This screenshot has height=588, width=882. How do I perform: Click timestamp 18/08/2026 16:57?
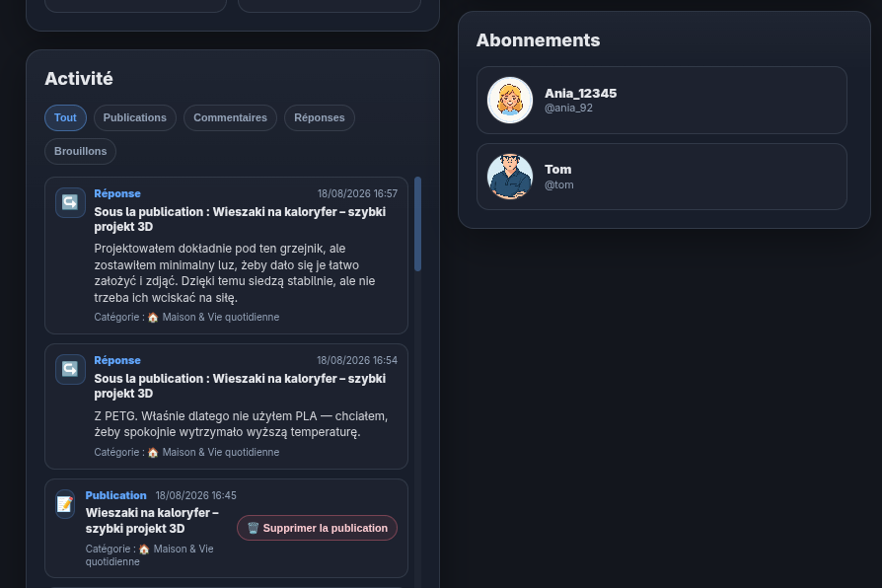coord(357,193)
